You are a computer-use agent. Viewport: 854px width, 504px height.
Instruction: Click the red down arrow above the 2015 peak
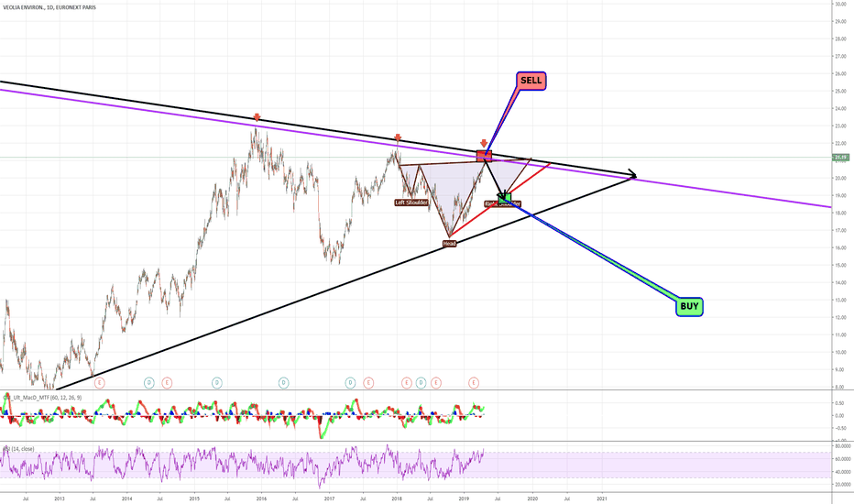257,117
